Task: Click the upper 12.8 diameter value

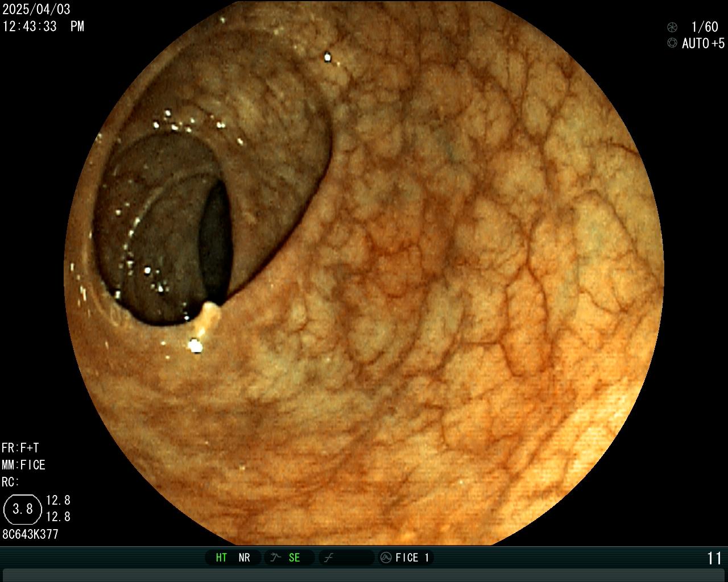Action: (58, 500)
